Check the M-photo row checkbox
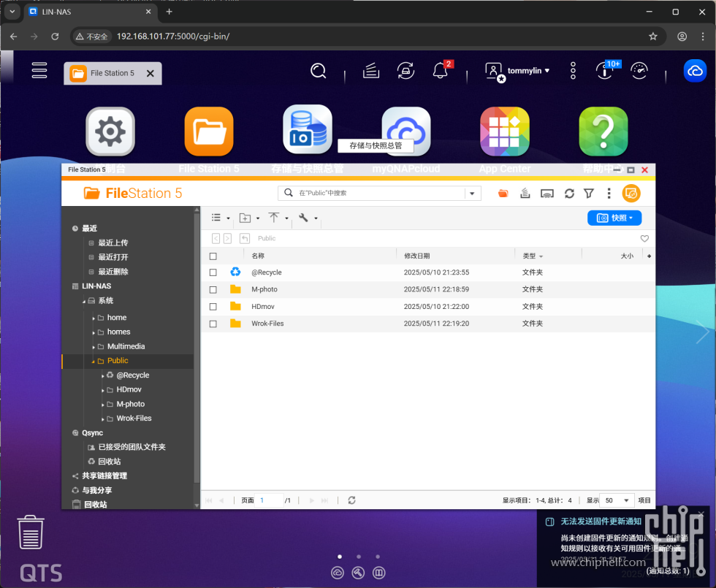The height and width of the screenshot is (588, 716). pos(213,289)
